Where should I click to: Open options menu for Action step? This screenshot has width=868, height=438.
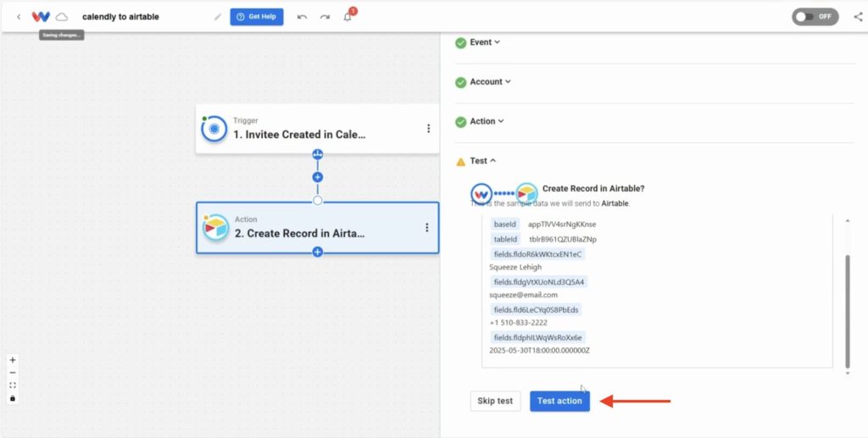[x=427, y=227]
